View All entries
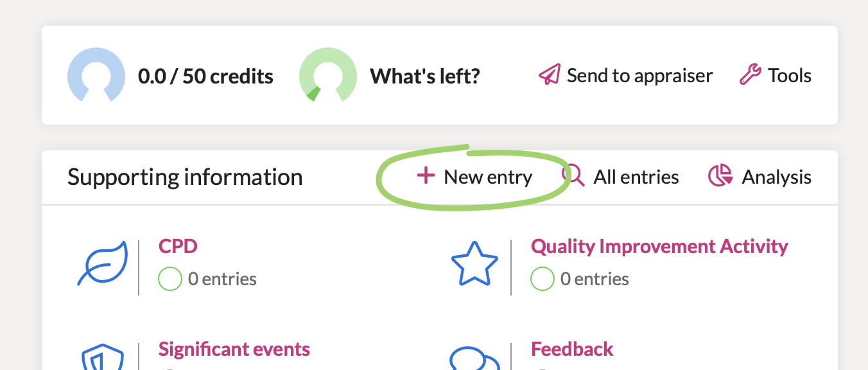The image size is (868, 370). [636, 177]
